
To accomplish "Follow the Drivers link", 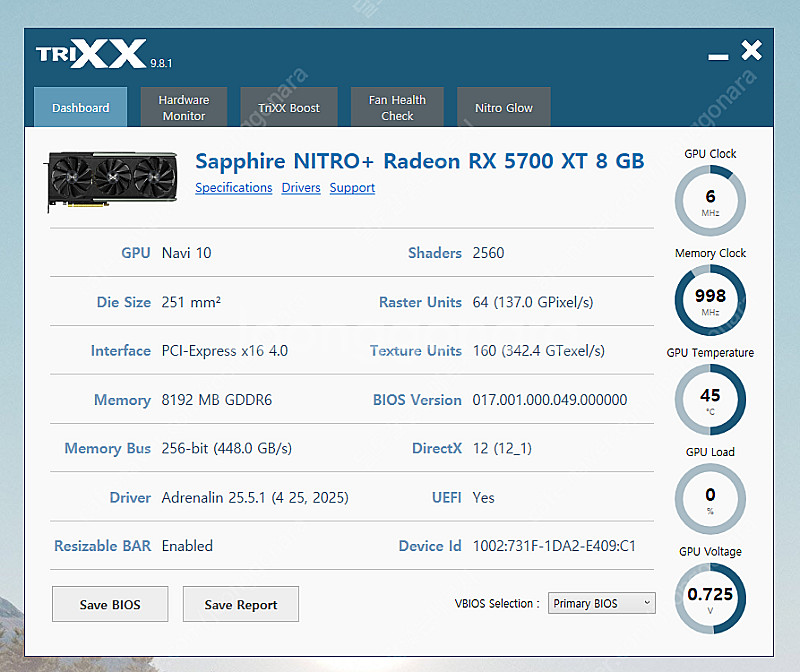I will (x=301, y=188).
